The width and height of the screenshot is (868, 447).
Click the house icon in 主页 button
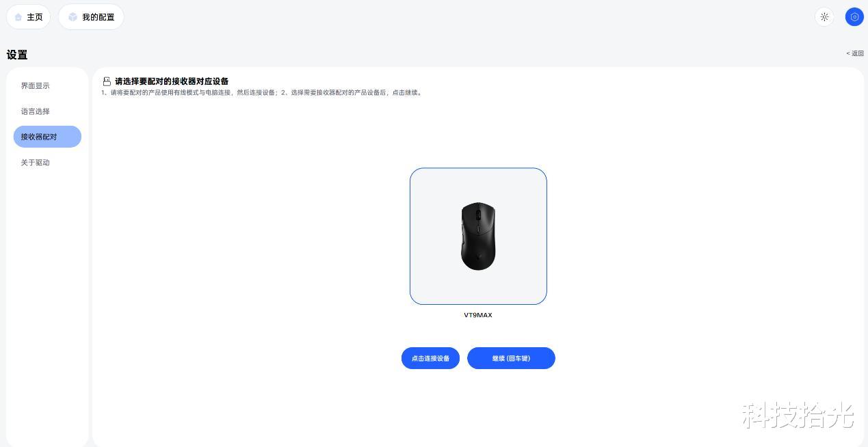point(18,17)
